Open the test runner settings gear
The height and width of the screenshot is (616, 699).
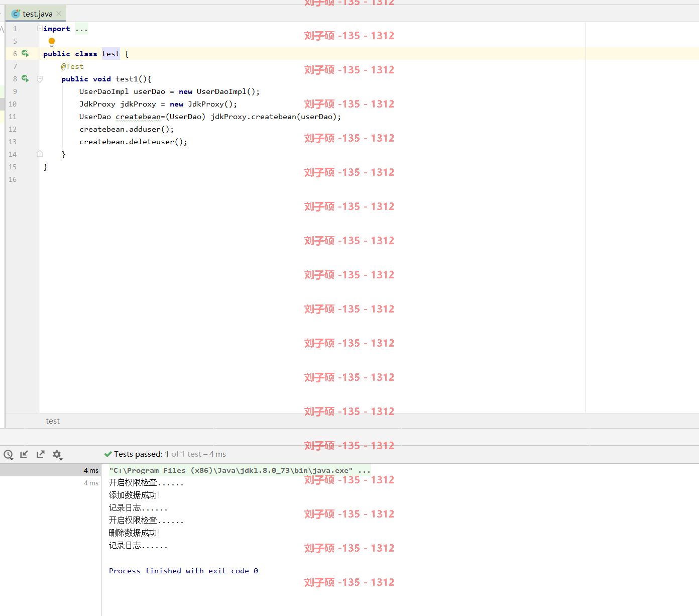pos(57,455)
